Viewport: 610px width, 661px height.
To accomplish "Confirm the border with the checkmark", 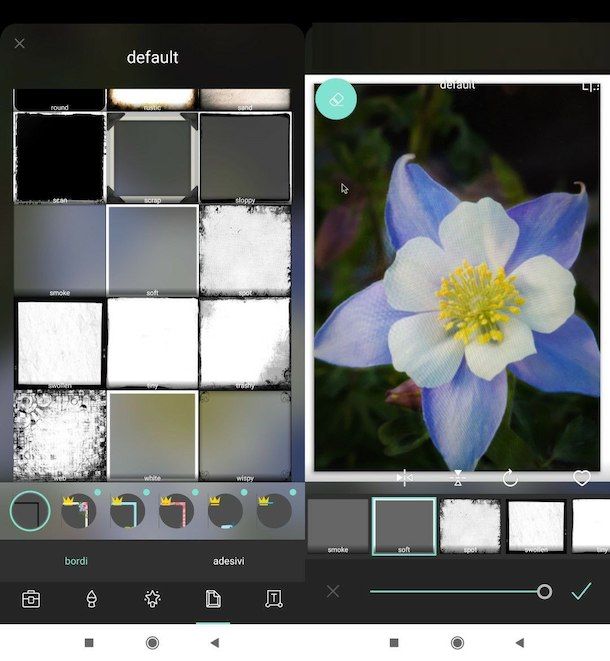I will pos(581,591).
